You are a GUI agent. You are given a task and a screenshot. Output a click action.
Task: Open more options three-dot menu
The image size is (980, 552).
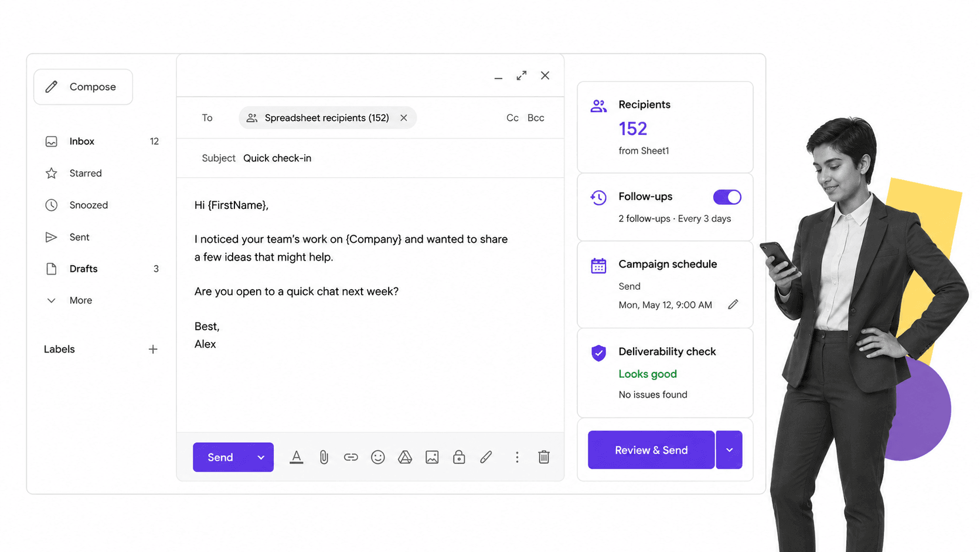click(x=517, y=457)
